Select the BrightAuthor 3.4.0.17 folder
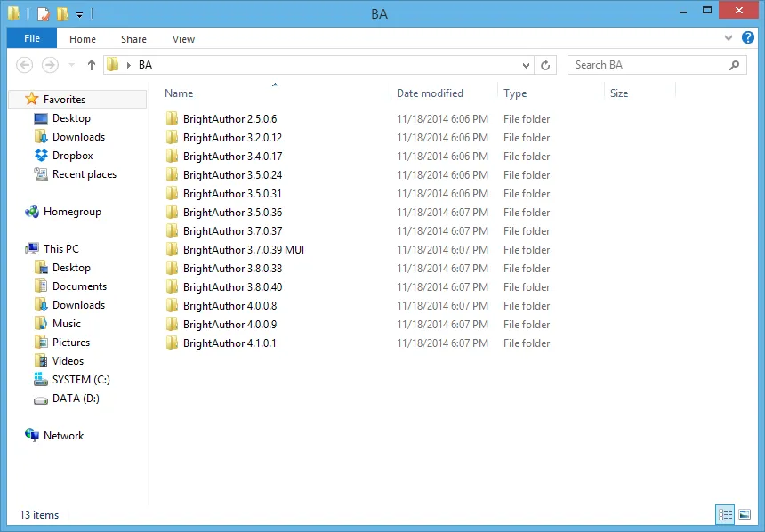Screen dimensions: 765x532 coord(232,157)
